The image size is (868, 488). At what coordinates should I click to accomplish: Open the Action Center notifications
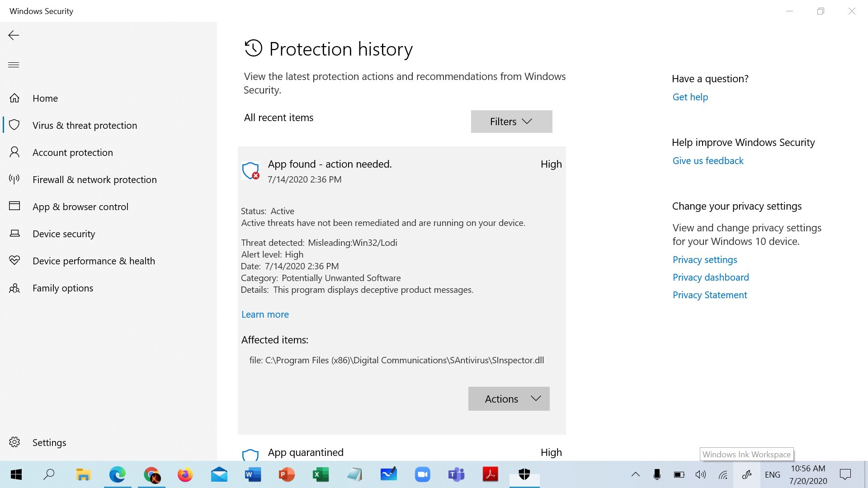click(845, 474)
